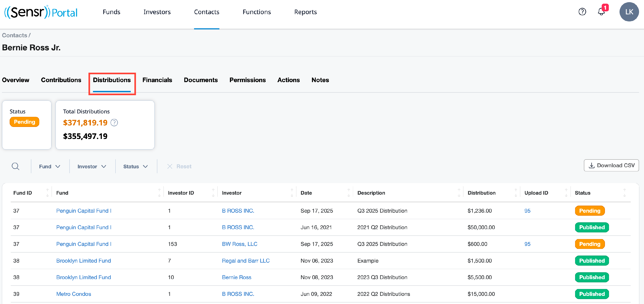
Task: Open the Investors menu
Action: coord(157,12)
